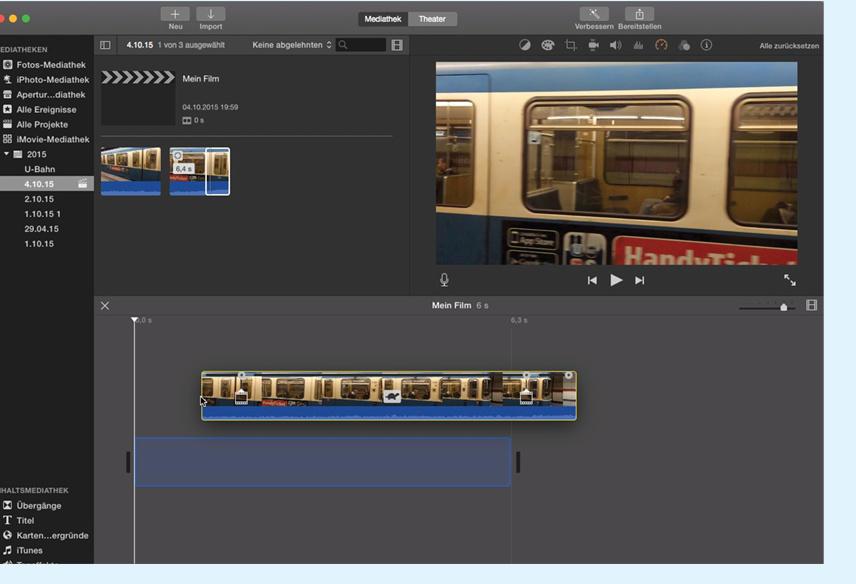This screenshot has height=584, width=856.
Task: Click the clip search field
Action: coord(361,45)
